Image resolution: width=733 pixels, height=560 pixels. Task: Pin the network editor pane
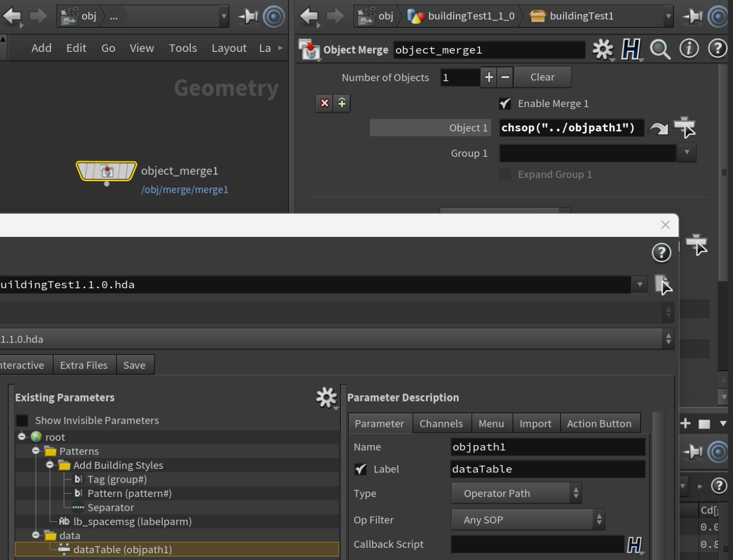248,16
